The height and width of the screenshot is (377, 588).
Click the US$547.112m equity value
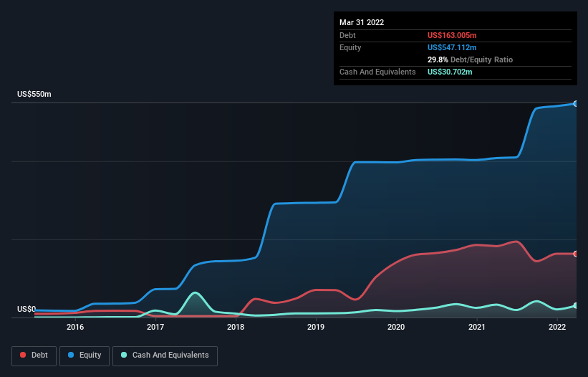tap(452, 47)
